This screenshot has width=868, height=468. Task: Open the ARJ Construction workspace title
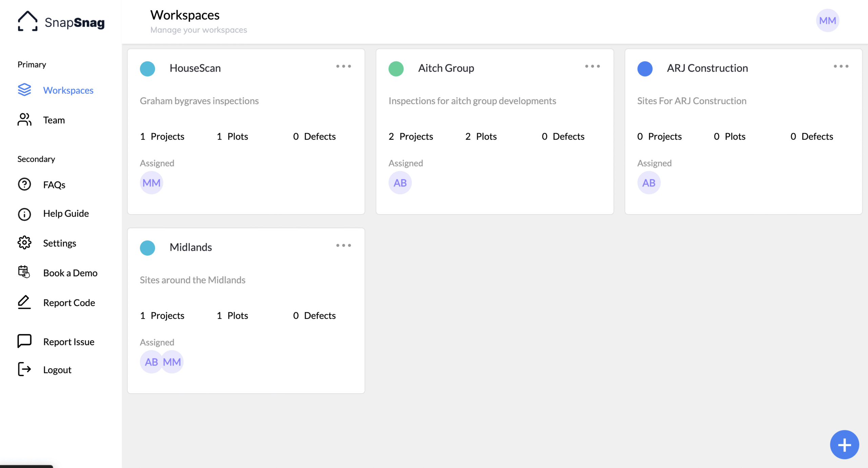pos(707,68)
